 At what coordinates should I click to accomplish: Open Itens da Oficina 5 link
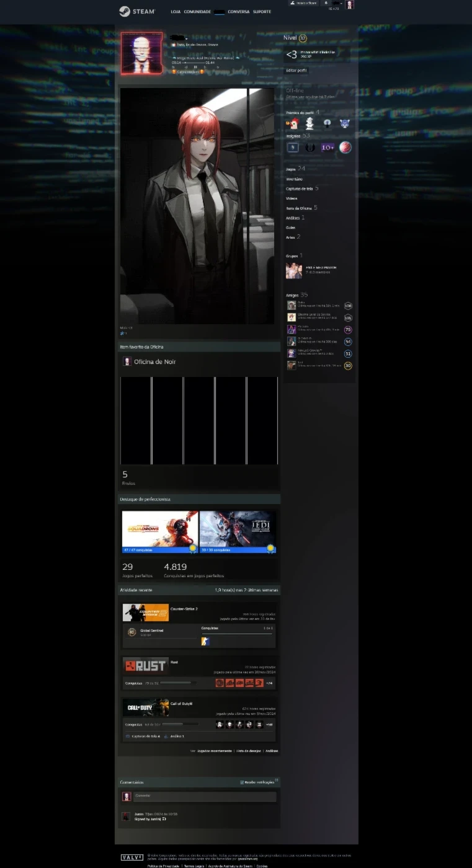[x=301, y=208]
